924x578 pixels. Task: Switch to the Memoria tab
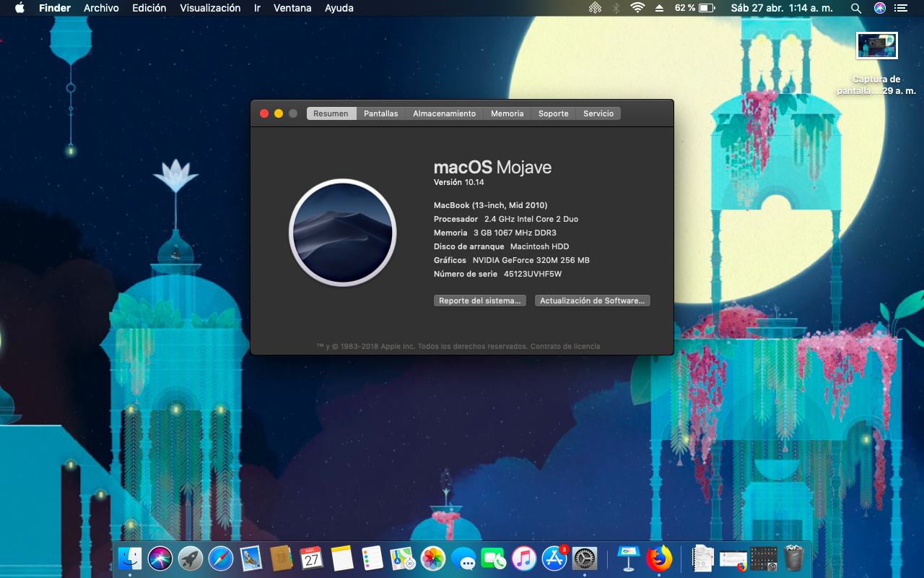click(x=507, y=113)
